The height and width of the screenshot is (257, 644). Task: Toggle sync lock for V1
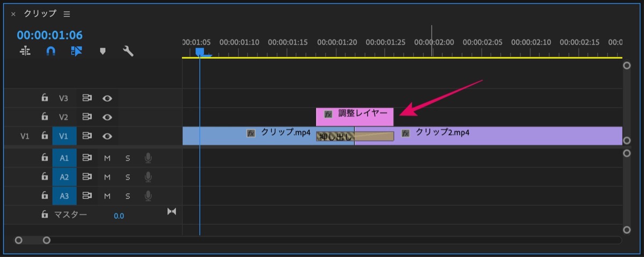(x=87, y=136)
